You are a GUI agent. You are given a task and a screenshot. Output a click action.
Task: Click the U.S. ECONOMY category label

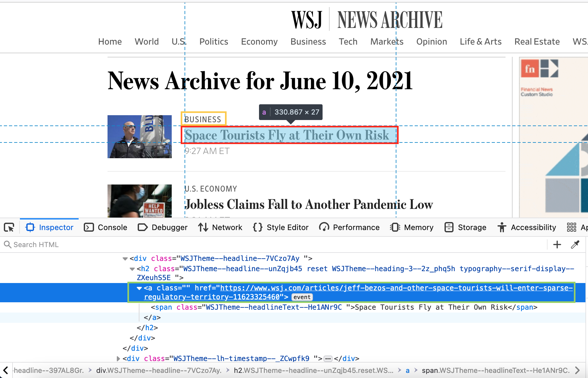coord(211,189)
